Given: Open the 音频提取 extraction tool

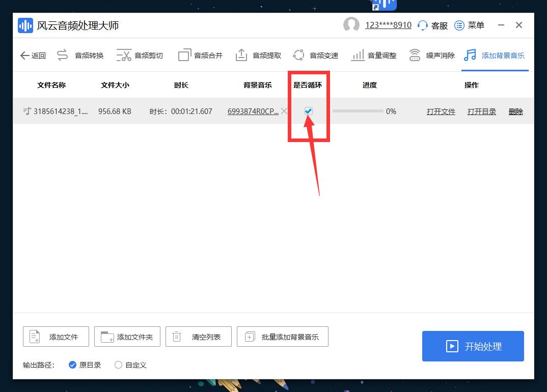Looking at the screenshot, I should tap(258, 55).
